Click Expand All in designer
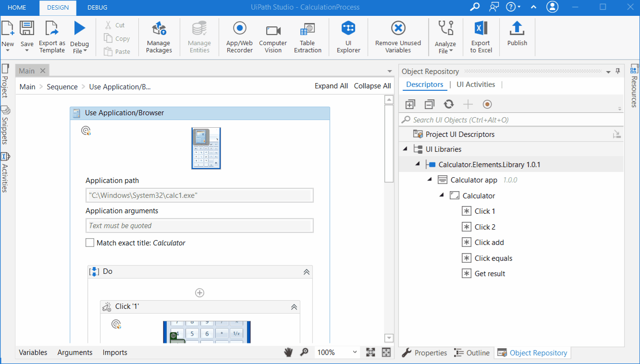 tap(331, 86)
